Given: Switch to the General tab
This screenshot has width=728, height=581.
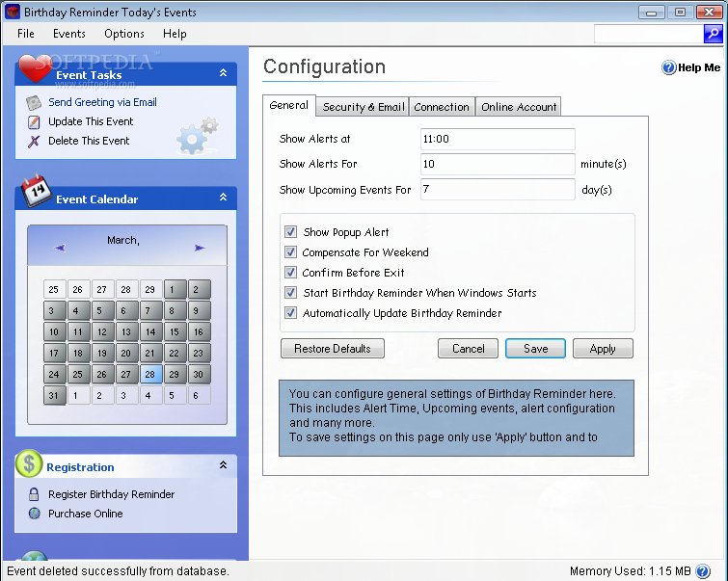Looking at the screenshot, I should [x=288, y=105].
